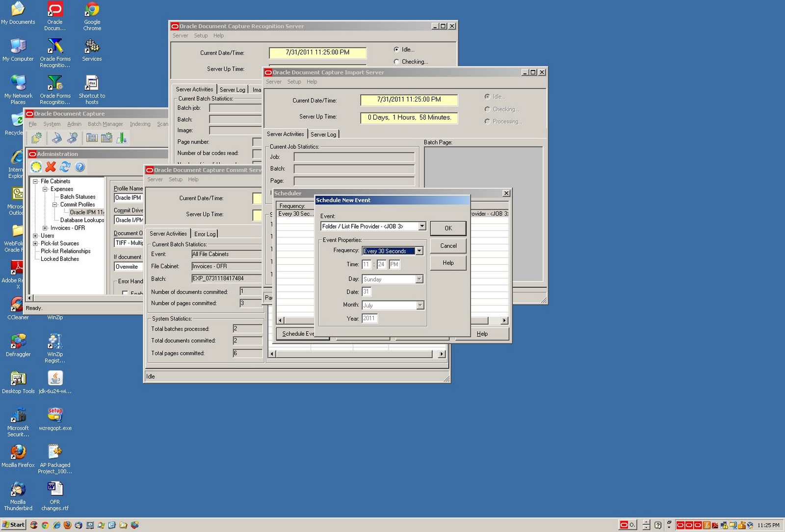Click the yellow sun New icon in Administration
Image resolution: width=785 pixels, height=532 pixels.
point(36,167)
